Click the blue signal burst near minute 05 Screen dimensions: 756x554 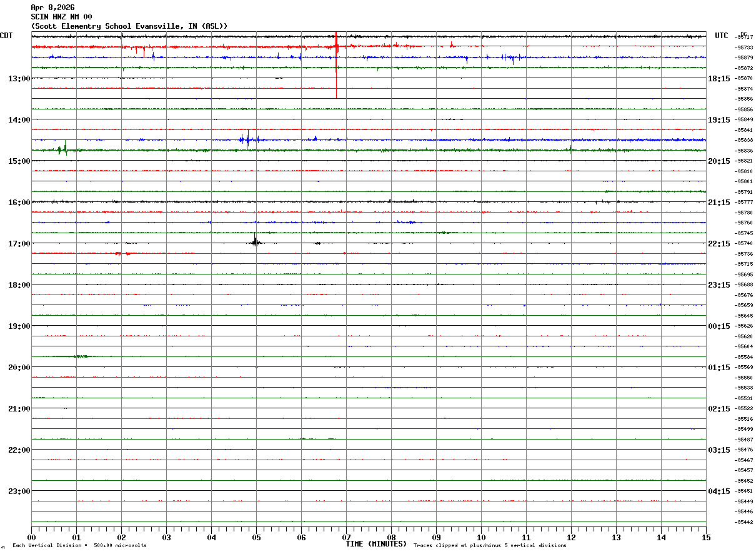[249, 139]
